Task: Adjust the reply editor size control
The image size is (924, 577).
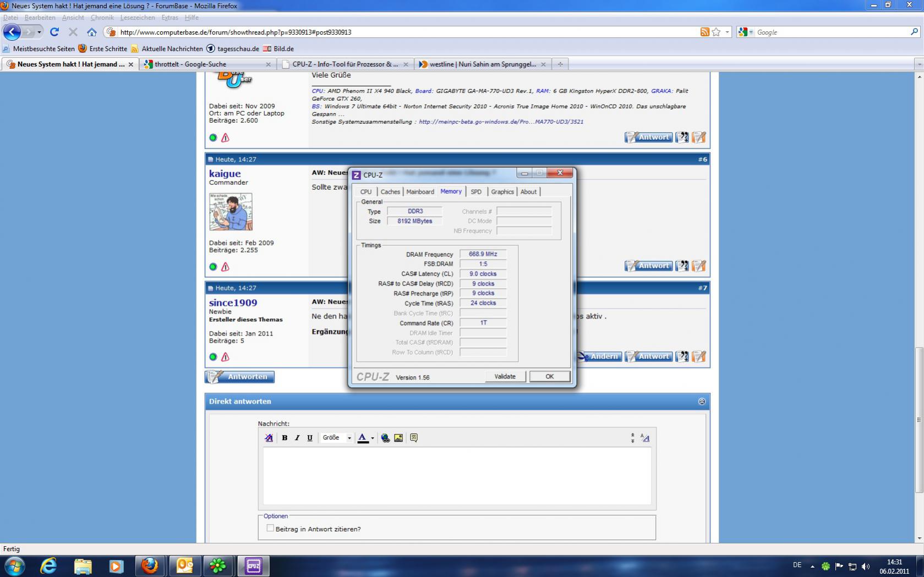Action: click(x=633, y=438)
